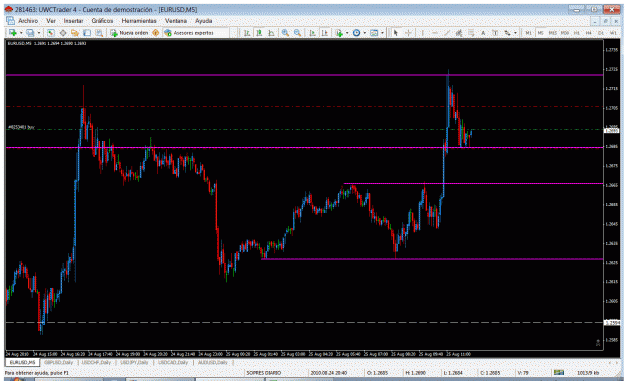
Task: Select the text label tool
Action: (x=495, y=33)
